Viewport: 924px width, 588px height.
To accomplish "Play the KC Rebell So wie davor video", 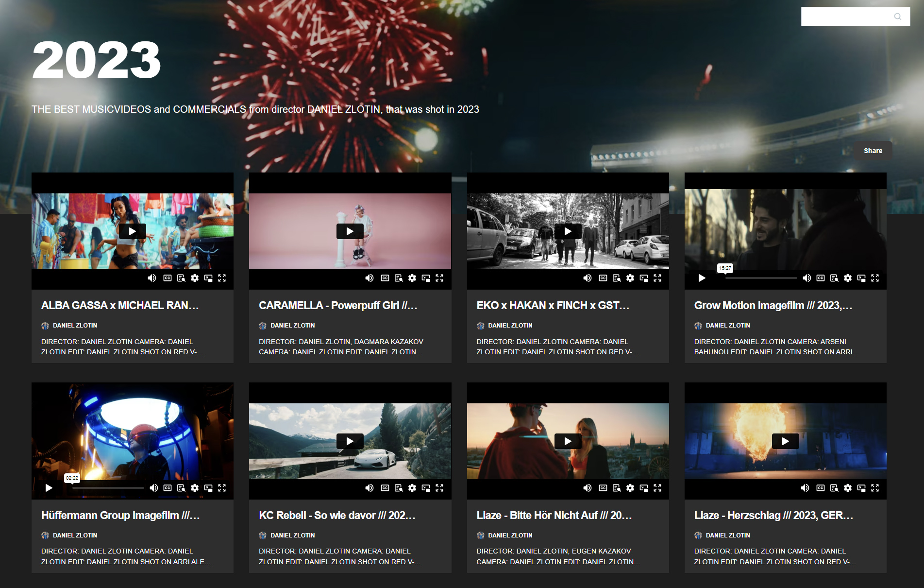I will (350, 441).
